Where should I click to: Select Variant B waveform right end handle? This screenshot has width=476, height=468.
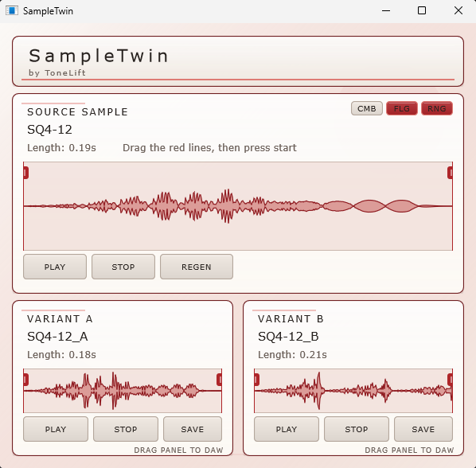451,380
